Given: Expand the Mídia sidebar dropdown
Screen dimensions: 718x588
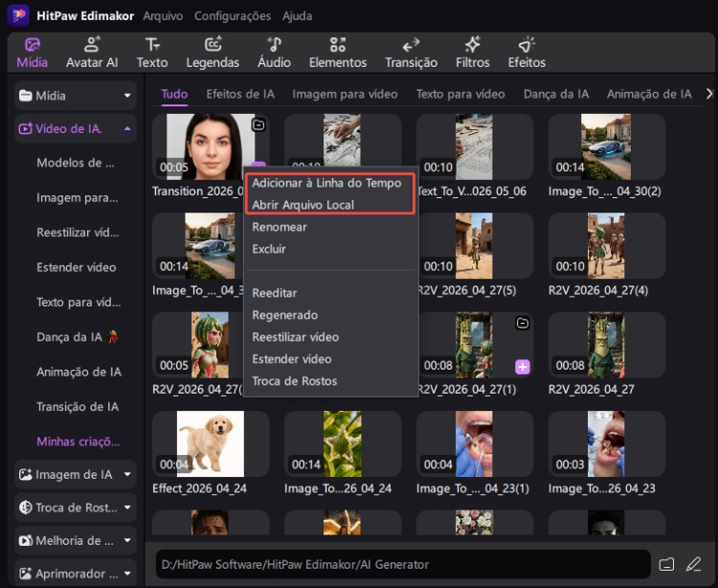Looking at the screenshot, I should click(76, 95).
